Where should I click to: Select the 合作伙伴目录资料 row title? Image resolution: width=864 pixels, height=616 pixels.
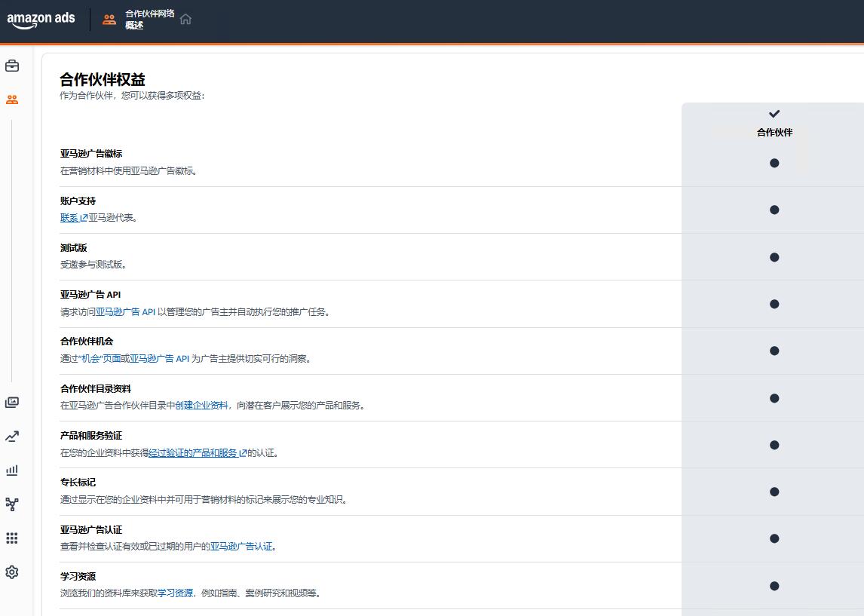[x=95, y=389]
